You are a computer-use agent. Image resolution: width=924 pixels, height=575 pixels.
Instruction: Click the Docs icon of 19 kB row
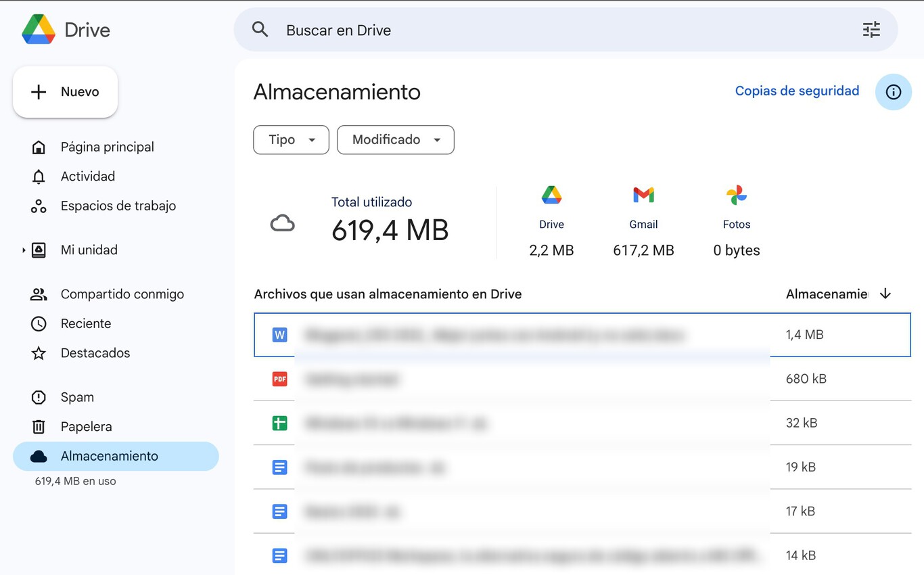pos(279,467)
